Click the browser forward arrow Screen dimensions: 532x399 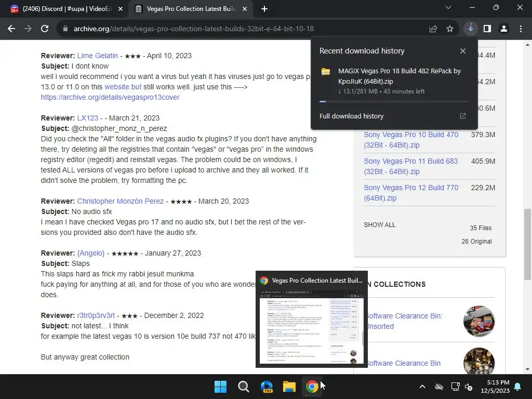point(28,29)
